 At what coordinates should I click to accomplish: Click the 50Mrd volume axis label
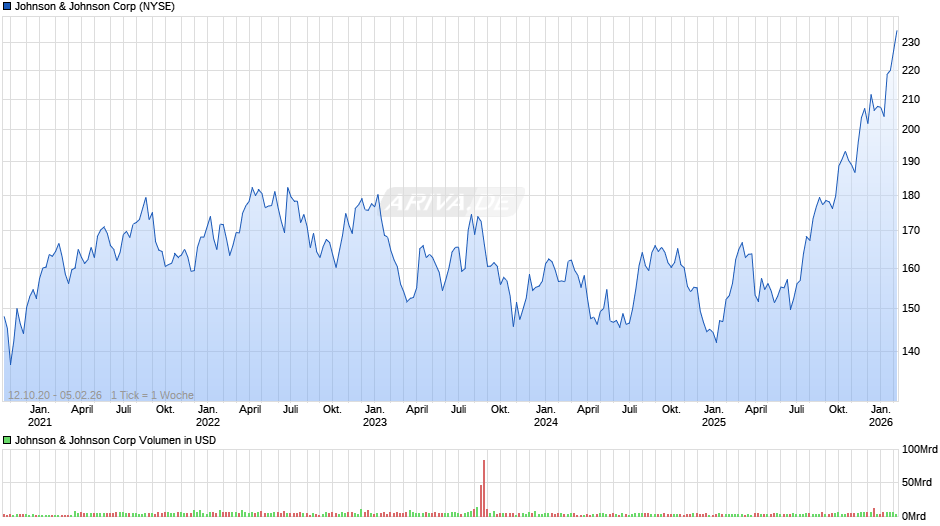point(917,483)
